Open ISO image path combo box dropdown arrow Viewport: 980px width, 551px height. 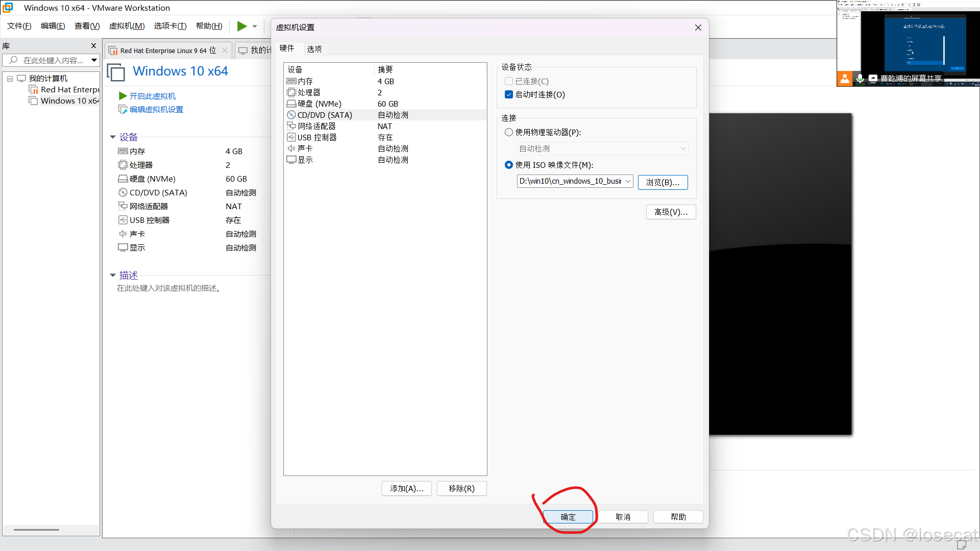click(x=628, y=181)
